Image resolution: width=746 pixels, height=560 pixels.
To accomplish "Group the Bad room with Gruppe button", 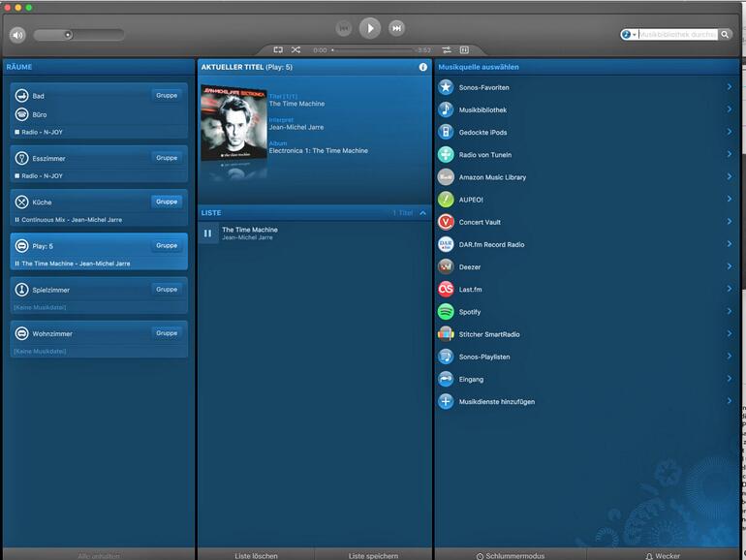I will pyautogui.click(x=167, y=95).
